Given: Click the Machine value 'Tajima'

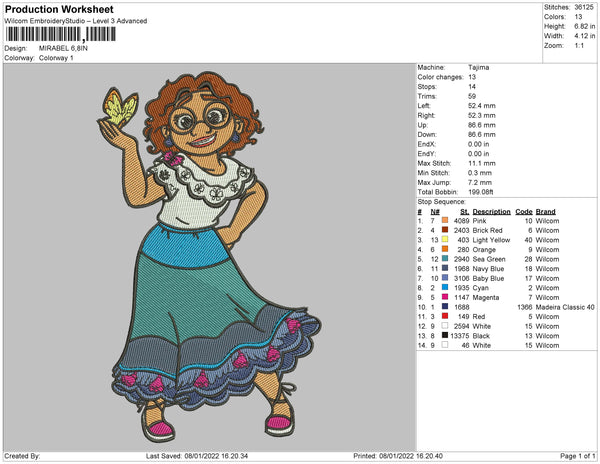Looking at the screenshot, I should [x=479, y=67].
